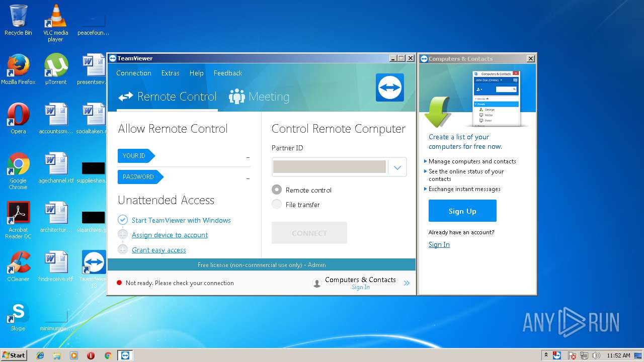Click the Computers & Contacts person icon
Image resolution: width=644 pixels, height=362 pixels.
(317, 283)
